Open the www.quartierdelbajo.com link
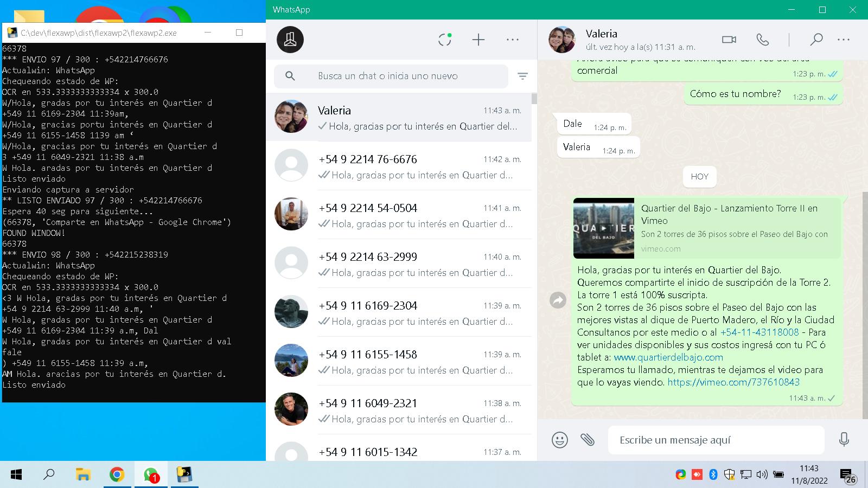This screenshot has height=488, width=868. click(668, 357)
